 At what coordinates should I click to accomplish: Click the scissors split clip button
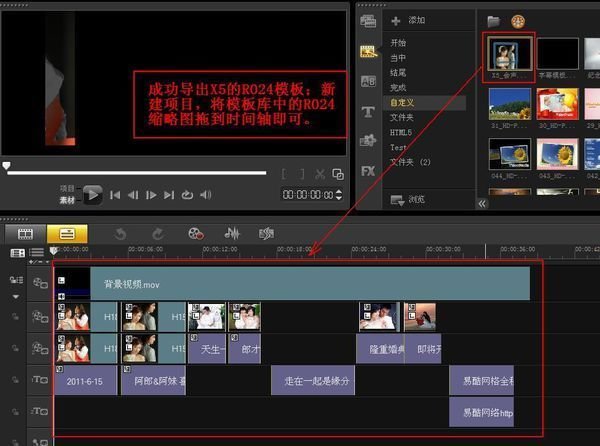click(x=320, y=174)
